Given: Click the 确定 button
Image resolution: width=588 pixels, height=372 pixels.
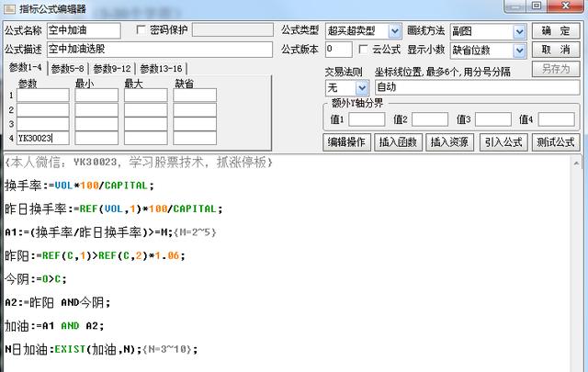Looking at the screenshot, I should point(555,31).
